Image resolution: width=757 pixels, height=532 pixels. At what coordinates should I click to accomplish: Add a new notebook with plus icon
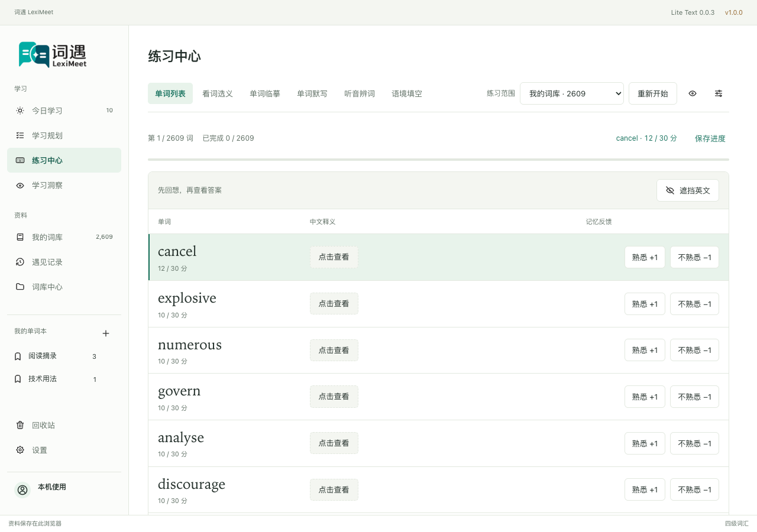pyautogui.click(x=106, y=333)
